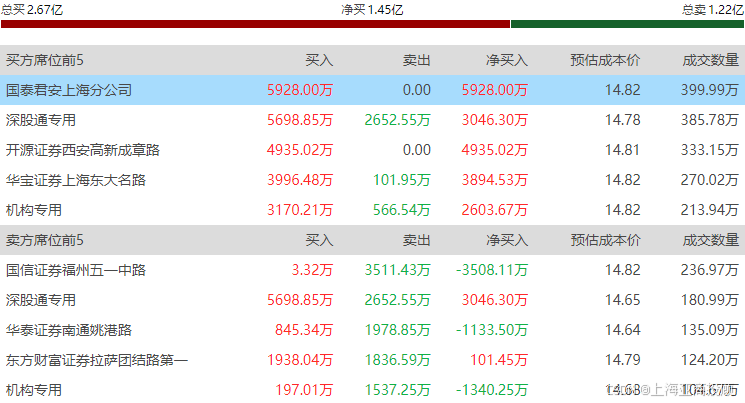The image size is (745, 403).
Task: Click the 566.54万 sell amount
Action: point(401,210)
